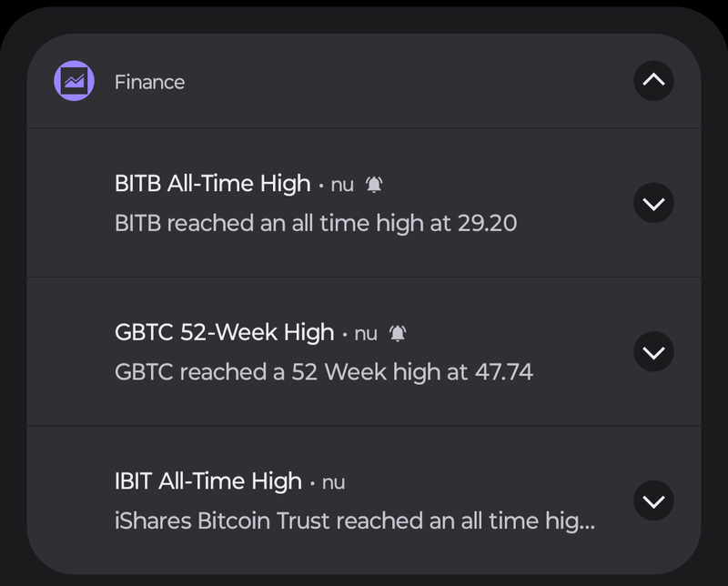Open the IBIT All-Time High title
This screenshot has height=586, width=728.
(x=208, y=480)
